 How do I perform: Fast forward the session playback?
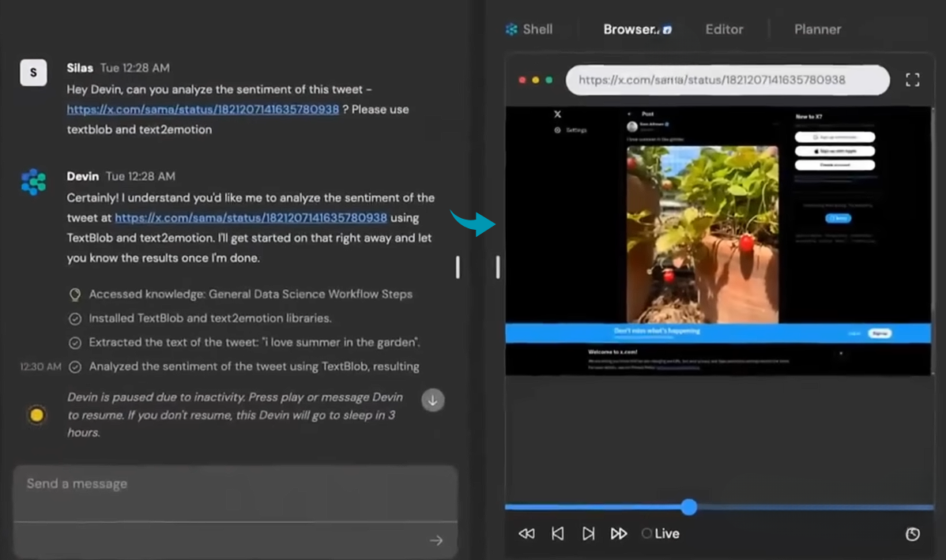pyautogui.click(x=619, y=533)
